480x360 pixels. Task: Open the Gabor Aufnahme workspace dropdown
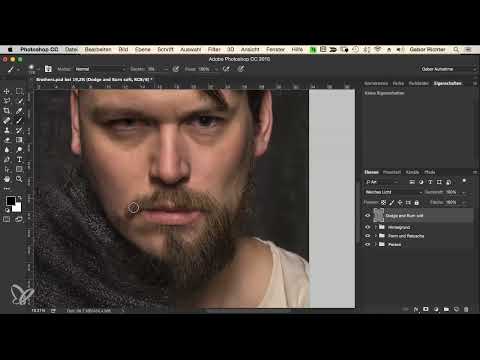point(448,69)
